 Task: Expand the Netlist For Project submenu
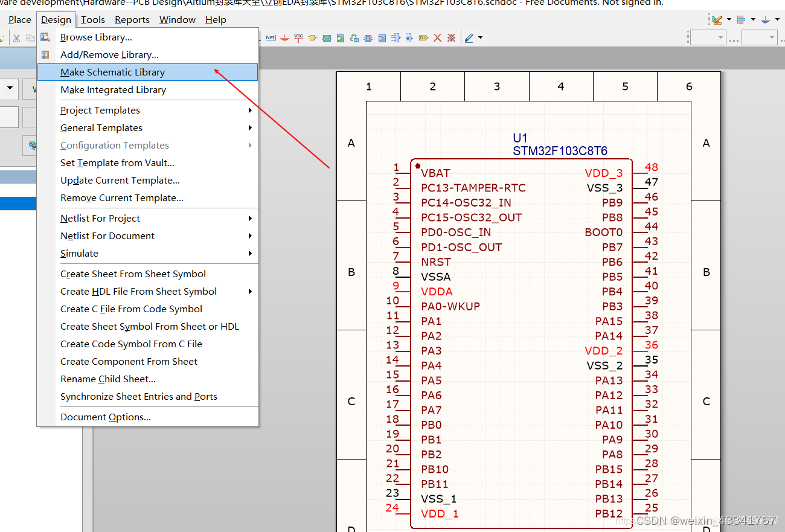point(148,219)
